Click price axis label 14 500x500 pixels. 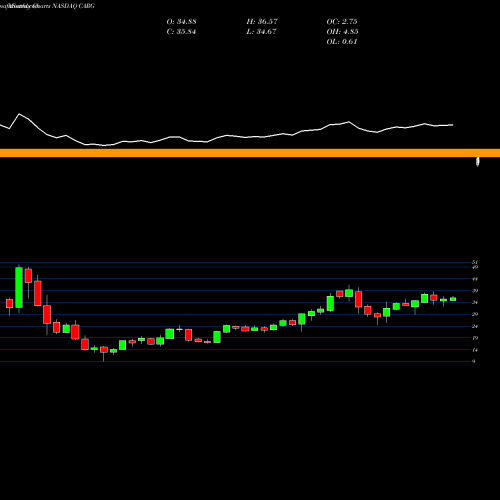[475, 350]
